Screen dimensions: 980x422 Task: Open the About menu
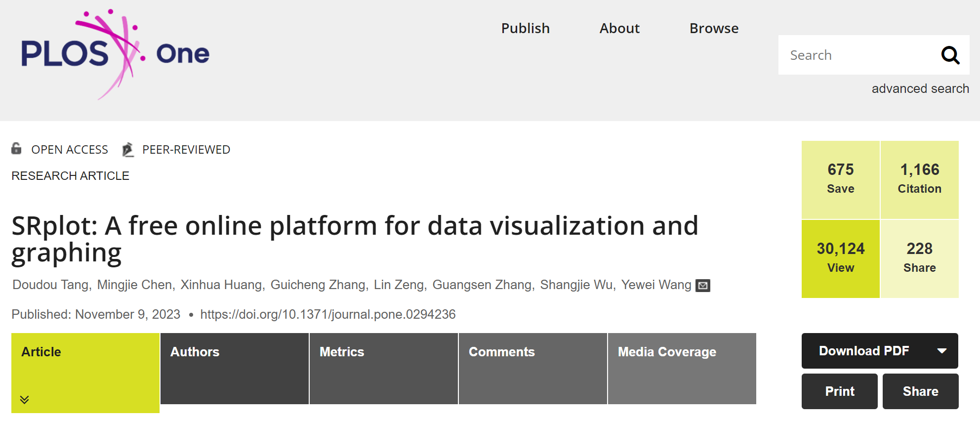coord(619,28)
